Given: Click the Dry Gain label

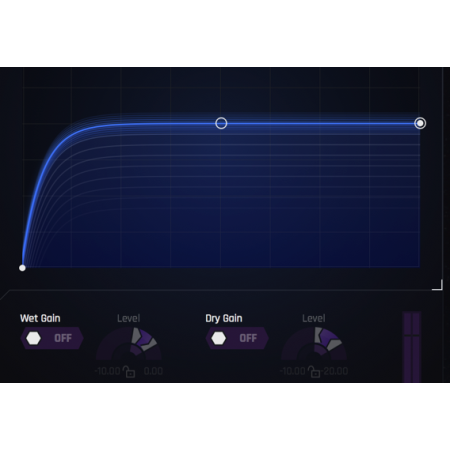Looking at the screenshot, I should click(x=224, y=318).
